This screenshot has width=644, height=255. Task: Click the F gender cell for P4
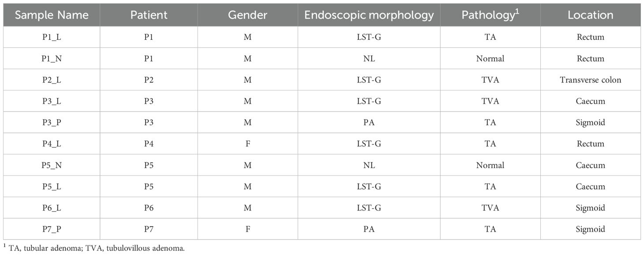[247, 143]
